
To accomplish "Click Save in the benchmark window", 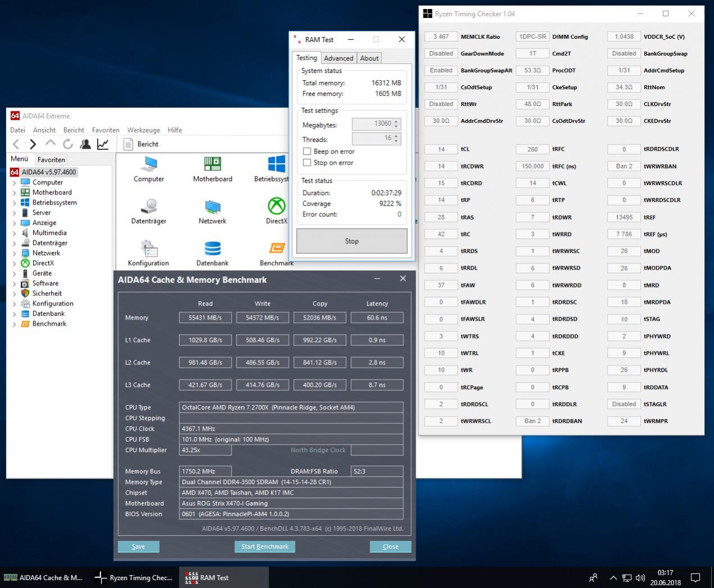I will tap(138, 546).
